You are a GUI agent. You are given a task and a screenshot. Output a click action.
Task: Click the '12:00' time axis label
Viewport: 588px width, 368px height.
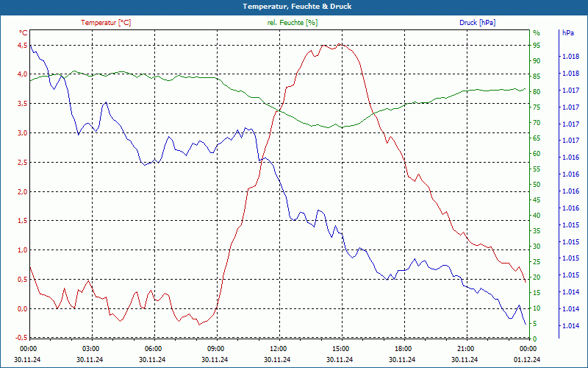click(279, 348)
